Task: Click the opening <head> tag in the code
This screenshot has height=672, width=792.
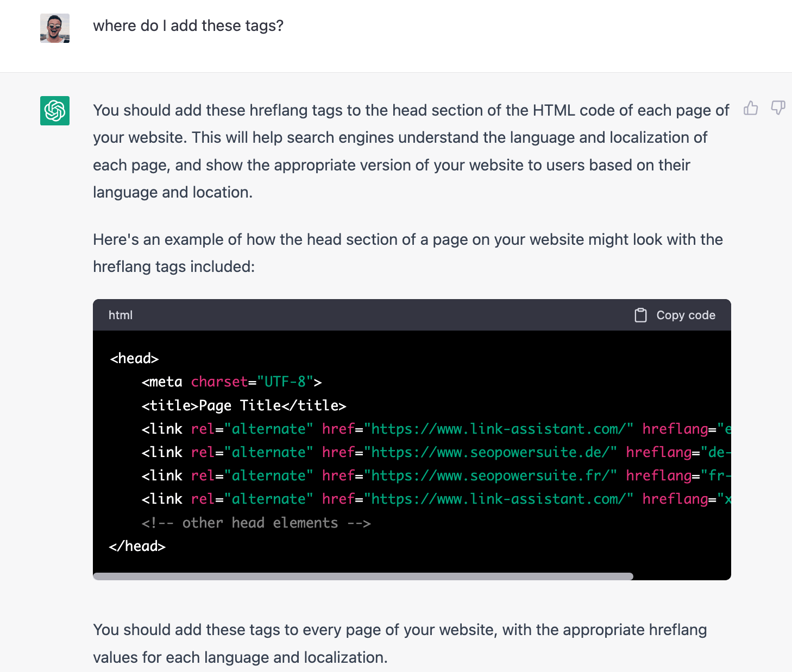Action: (134, 358)
